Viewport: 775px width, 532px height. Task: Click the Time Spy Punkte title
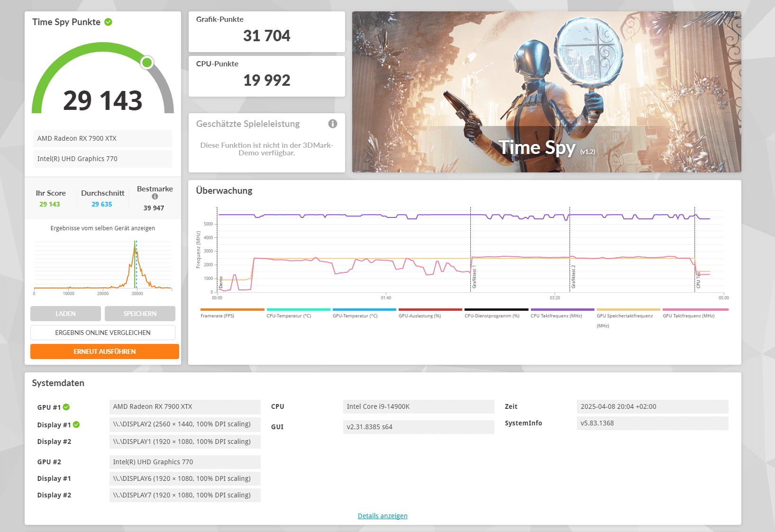tap(66, 22)
